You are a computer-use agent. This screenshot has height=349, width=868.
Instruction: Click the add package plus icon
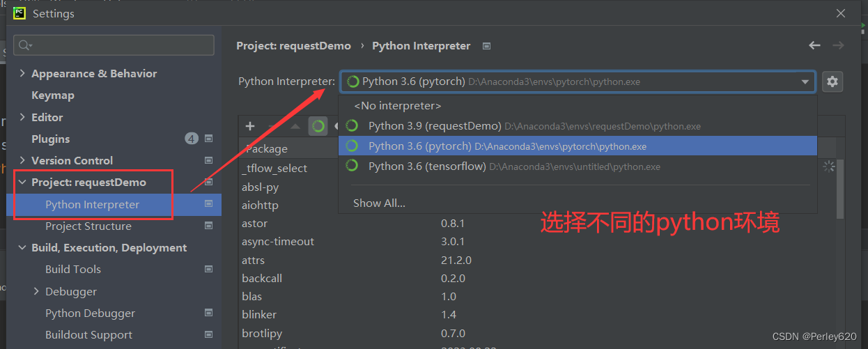(250, 126)
